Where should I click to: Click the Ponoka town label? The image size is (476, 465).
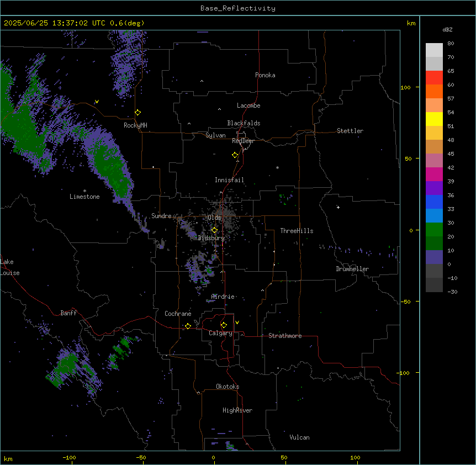[x=265, y=75]
